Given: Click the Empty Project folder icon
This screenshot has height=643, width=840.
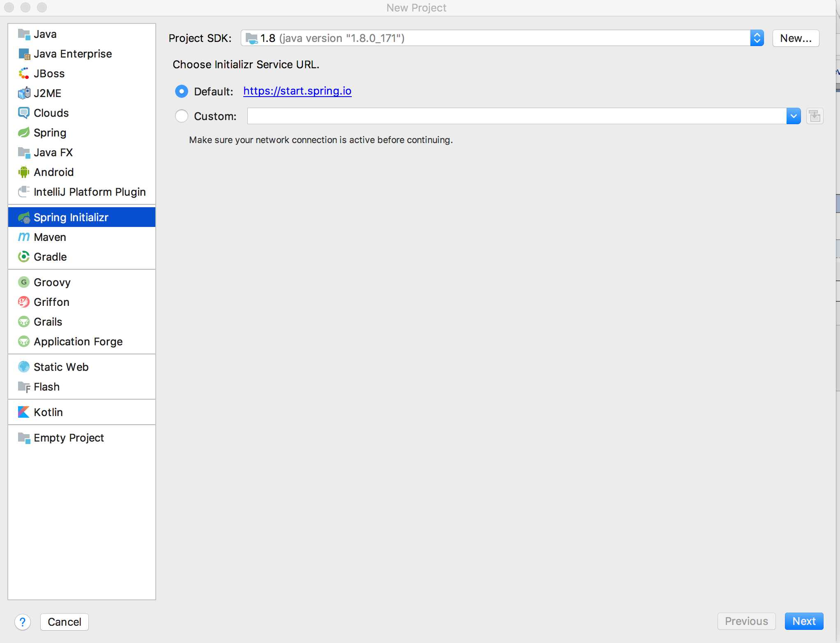Looking at the screenshot, I should [x=24, y=438].
